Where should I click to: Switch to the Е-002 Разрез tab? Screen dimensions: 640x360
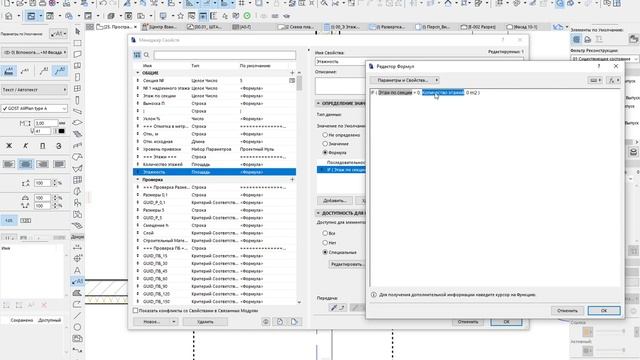(478, 27)
